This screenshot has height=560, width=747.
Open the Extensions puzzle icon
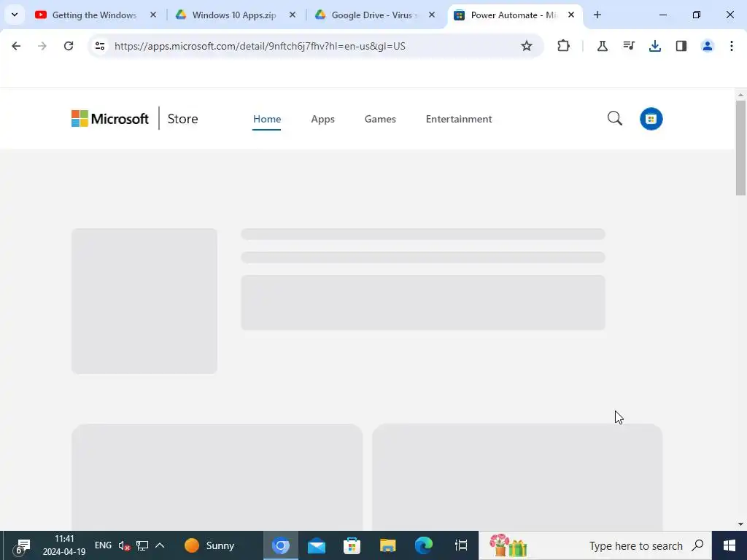[563, 46]
